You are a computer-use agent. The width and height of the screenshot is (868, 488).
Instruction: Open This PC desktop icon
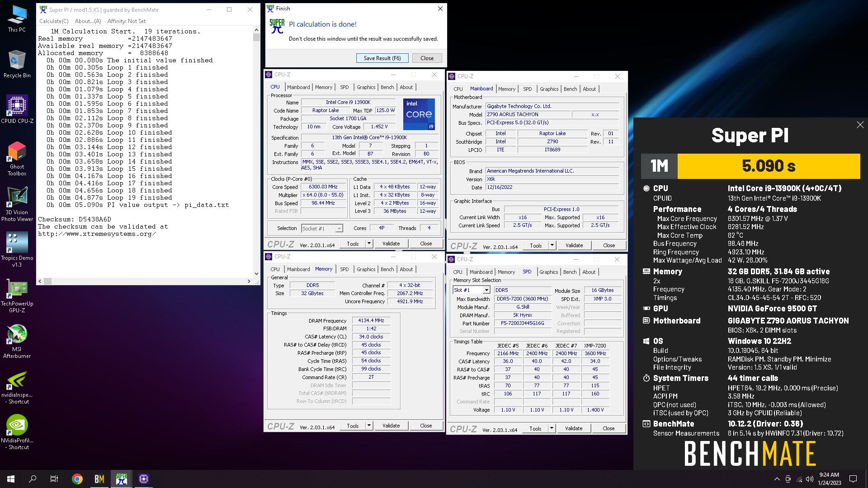(x=17, y=19)
